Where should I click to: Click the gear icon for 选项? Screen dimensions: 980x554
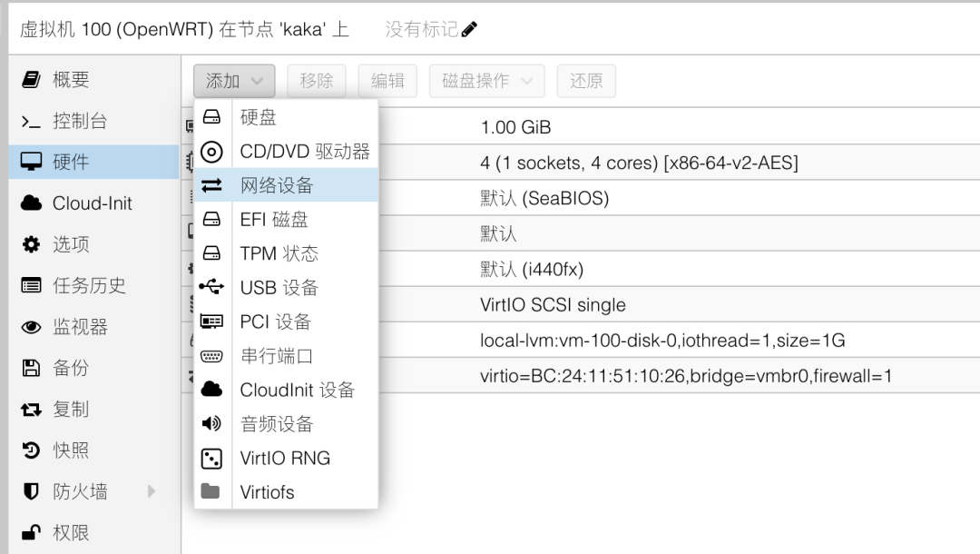[x=31, y=244]
